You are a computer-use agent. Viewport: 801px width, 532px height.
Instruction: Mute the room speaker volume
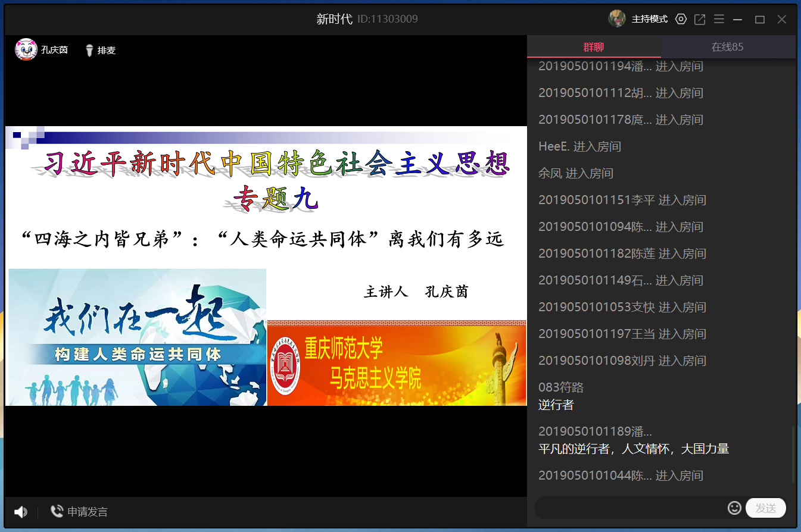(x=21, y=512)
